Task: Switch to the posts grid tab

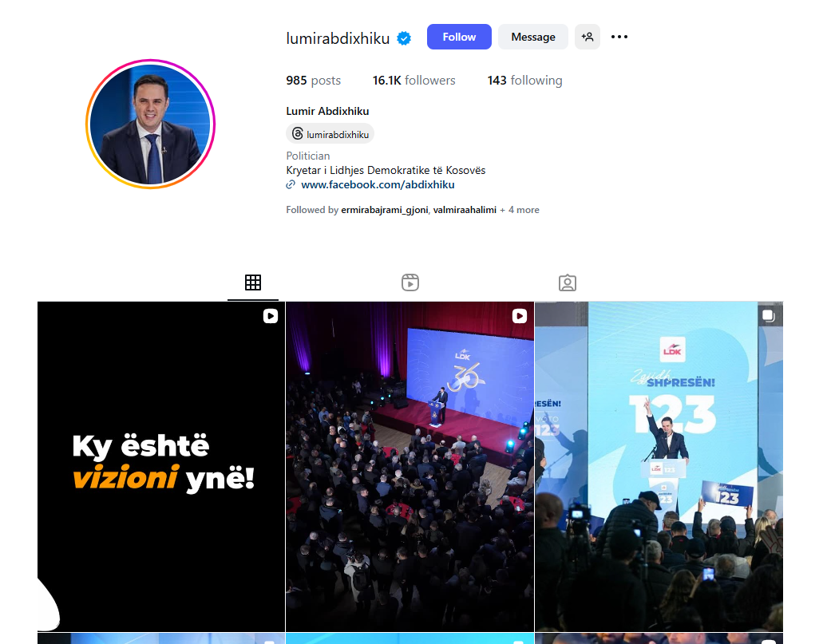Action: click(x=252, y=282)
